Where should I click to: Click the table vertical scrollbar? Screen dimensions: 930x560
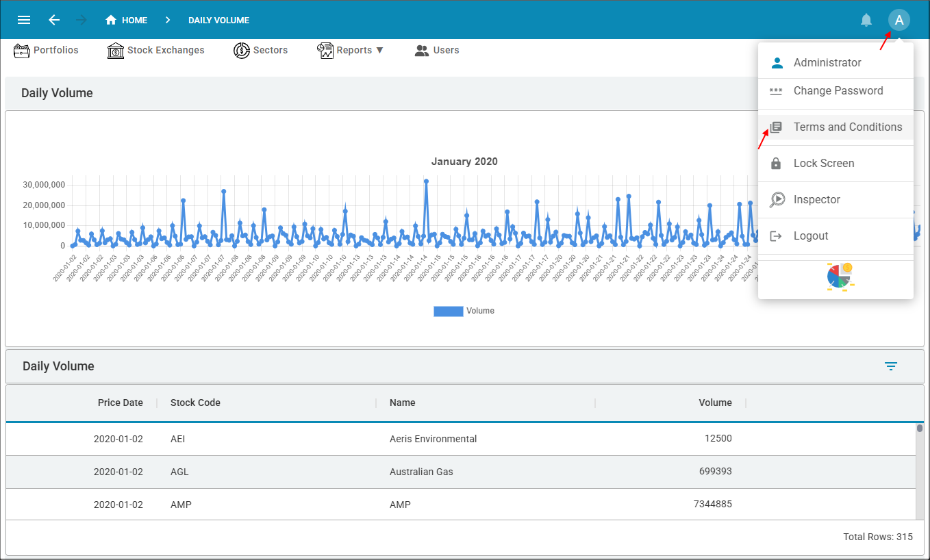tap(920, 472)
